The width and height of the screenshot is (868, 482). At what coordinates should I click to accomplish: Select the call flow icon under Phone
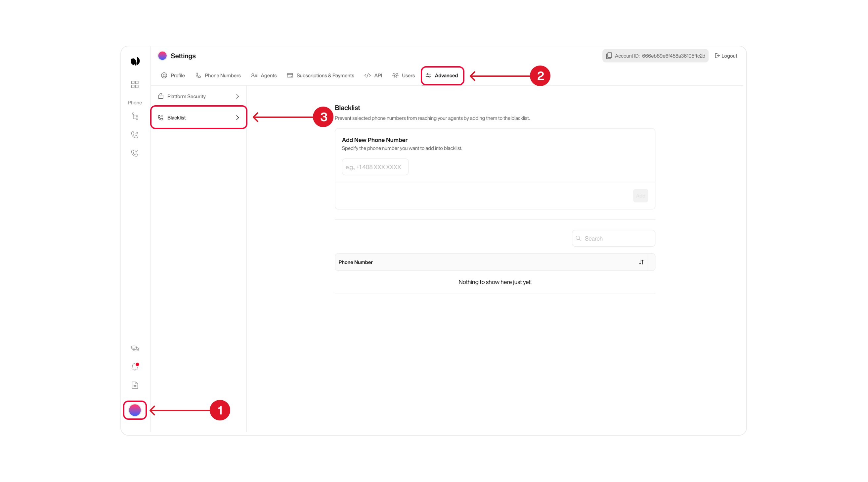click(x=135, y=116)
